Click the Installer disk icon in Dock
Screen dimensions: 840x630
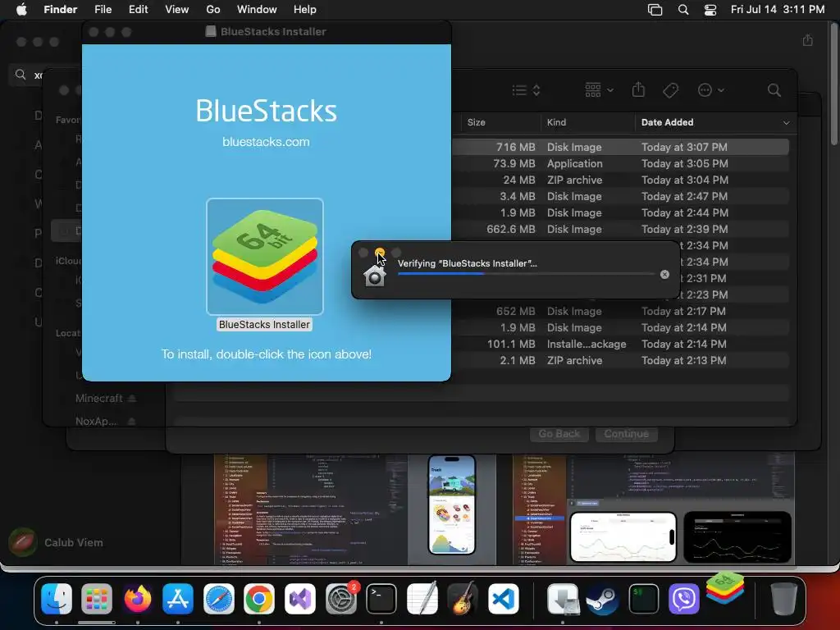pos(563,598)
